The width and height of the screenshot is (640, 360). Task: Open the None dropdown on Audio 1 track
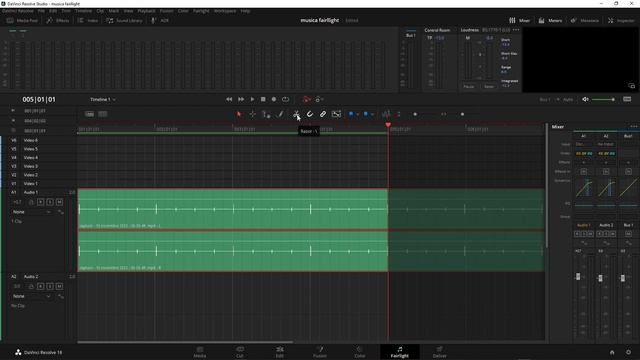[32, 212]
